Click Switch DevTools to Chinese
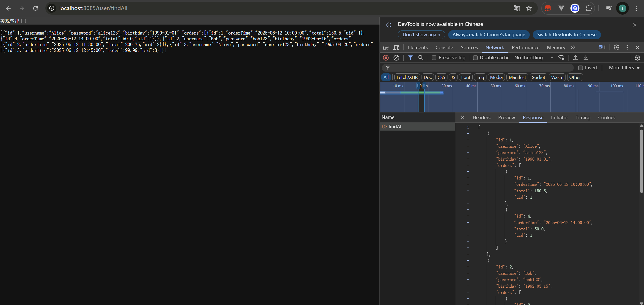The width and height of the screenshot is (644, 305). pyautogui.click(x=566, y=35)
